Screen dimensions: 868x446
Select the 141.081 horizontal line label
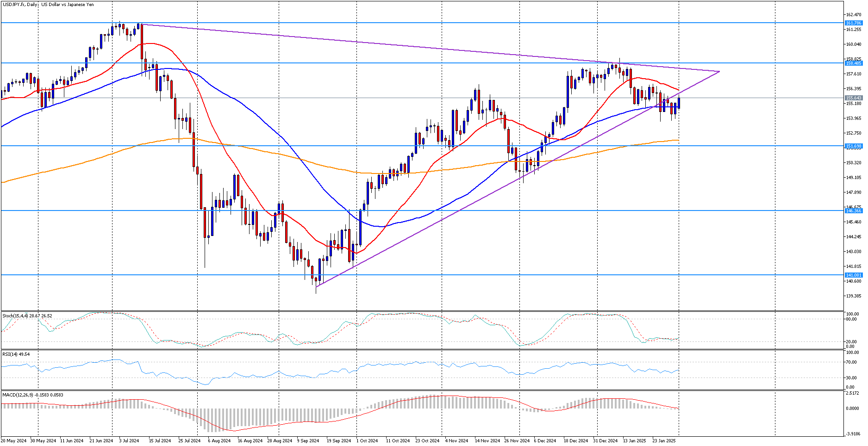(853, 275)
